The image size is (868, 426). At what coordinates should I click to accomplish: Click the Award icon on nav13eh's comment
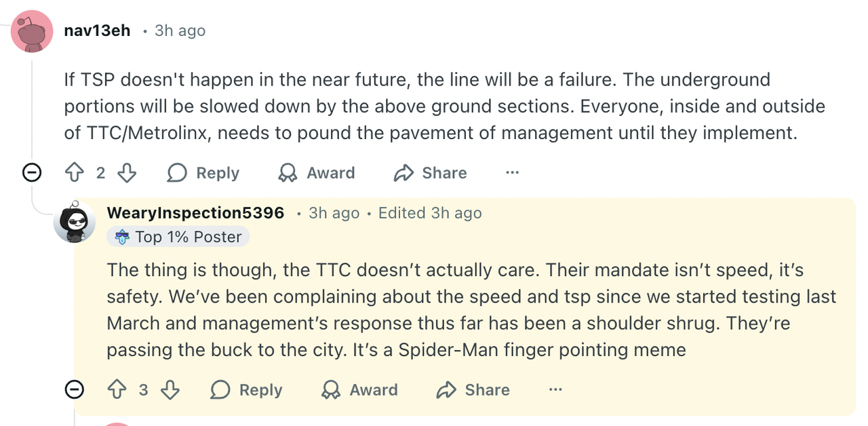point(288,173)
